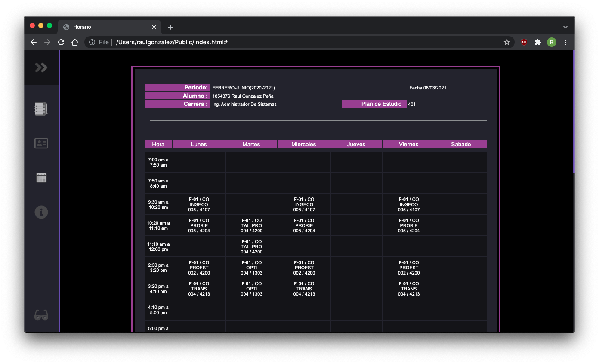Click the Miercoles column header
This screenshot has width=599, height=364.
(304, 144)
